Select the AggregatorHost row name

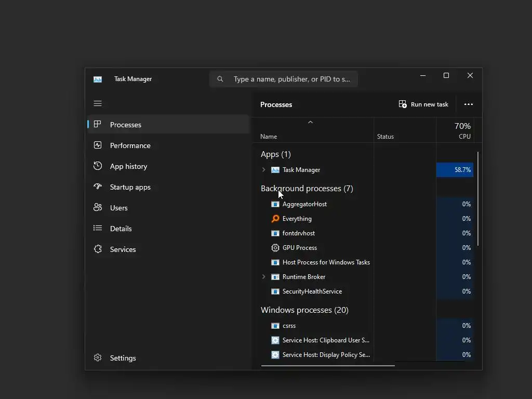point(304,204)
